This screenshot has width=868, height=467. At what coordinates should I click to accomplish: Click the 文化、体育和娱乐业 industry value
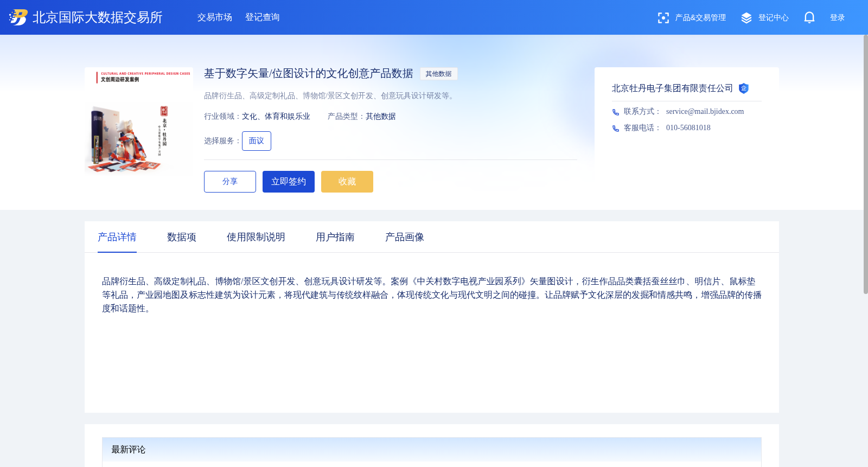point(276,117)
